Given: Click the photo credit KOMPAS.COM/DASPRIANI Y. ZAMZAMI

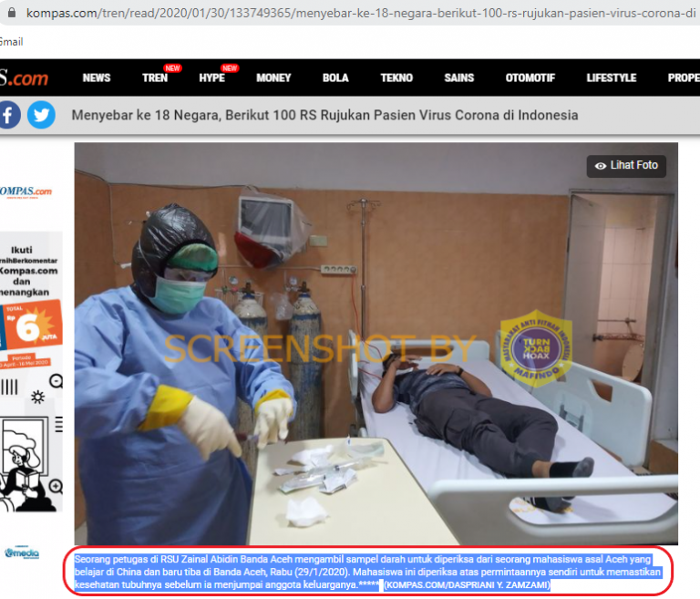Looking at the screenshot, I should (467, 584).
